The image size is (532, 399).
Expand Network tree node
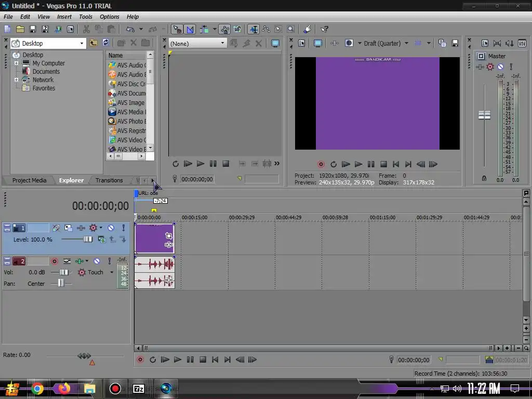[x=16, y=79]
